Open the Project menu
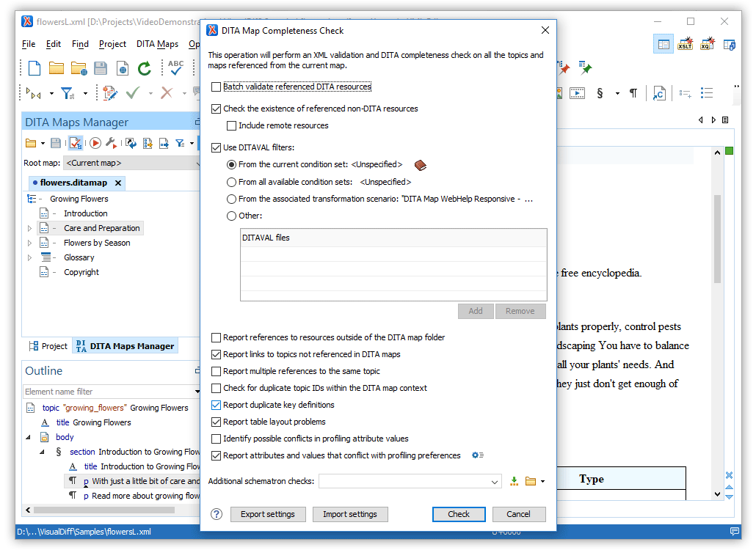The image size is (756, 550). (112, 44)
